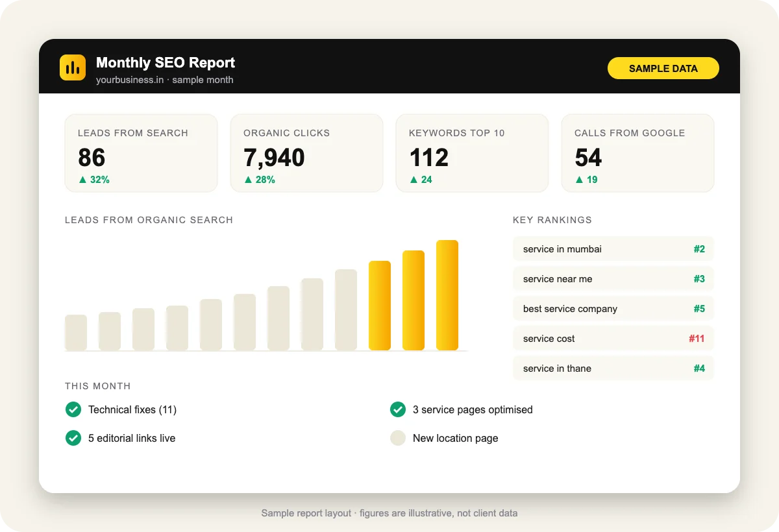Click the green #4 rank value
The height and width of the screenshot is (532, 779).
click(x=699, y=369)
